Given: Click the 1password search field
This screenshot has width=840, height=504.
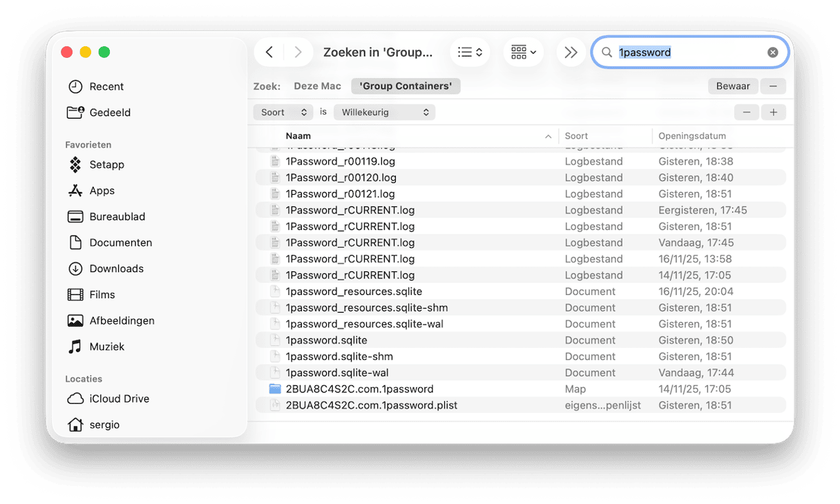Looking at the screenshot, I should pyautogui.click(x=691, y=52).
